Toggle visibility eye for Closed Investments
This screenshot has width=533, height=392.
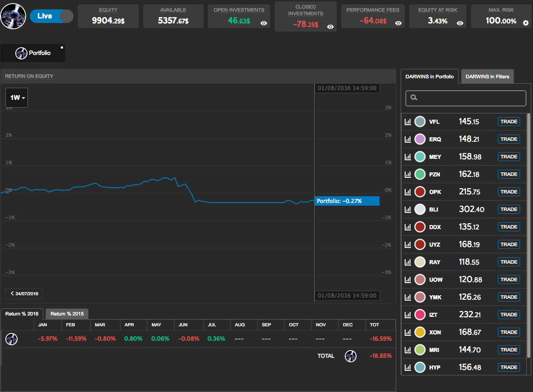coord(330,27)
